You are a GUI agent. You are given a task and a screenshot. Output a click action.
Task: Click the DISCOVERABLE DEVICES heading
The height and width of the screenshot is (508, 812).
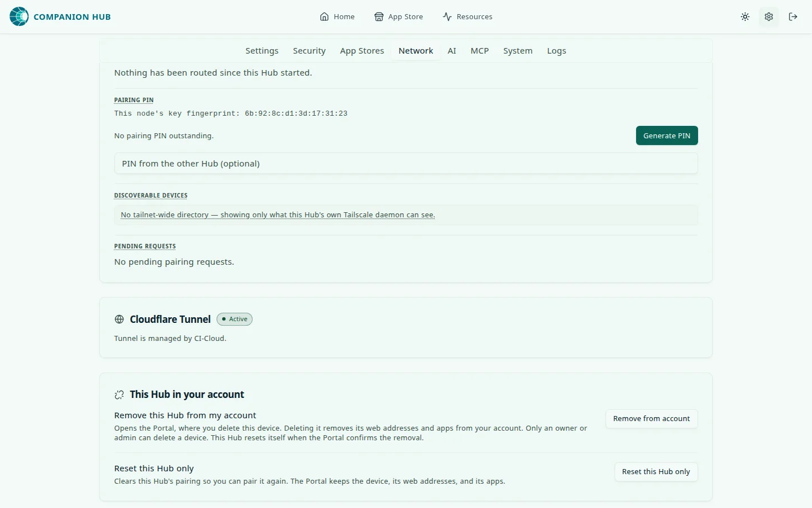click(x=151, y=195)
